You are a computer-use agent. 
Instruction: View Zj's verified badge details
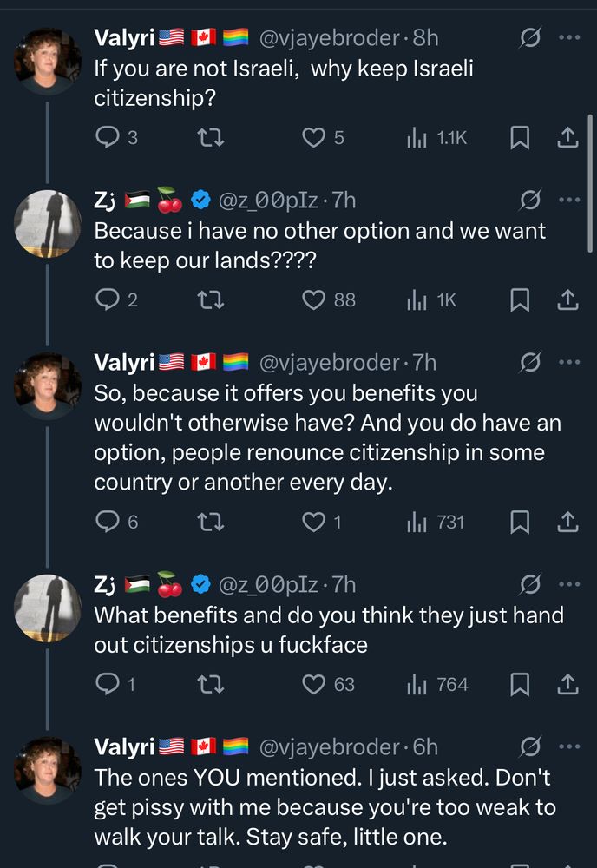point(201,199)
